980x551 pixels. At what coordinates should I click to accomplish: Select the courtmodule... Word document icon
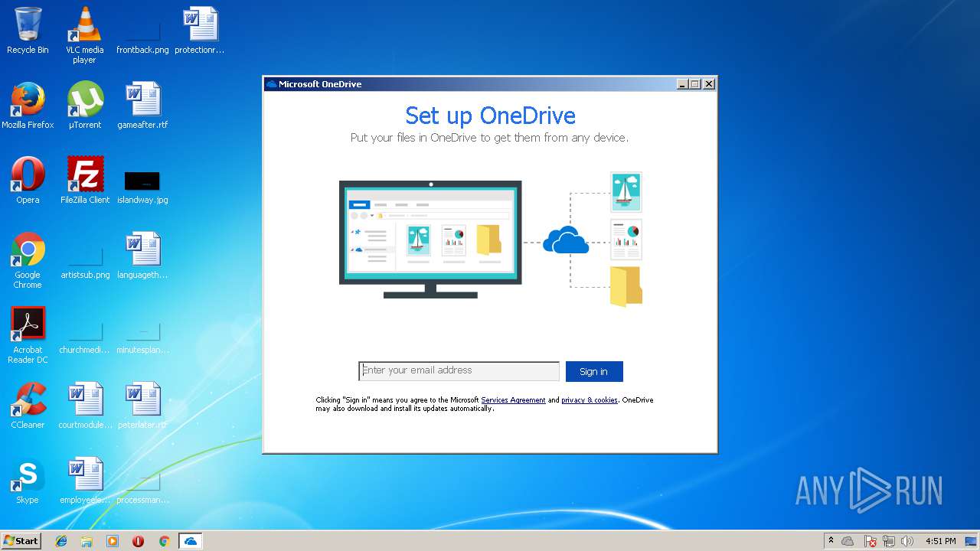click(85, 406)
